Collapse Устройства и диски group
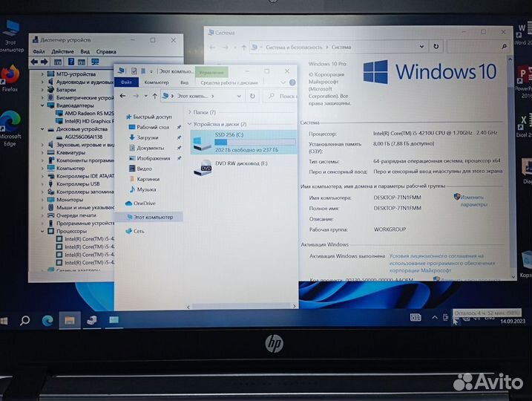 pyautogui.click(x=190, y=124)
